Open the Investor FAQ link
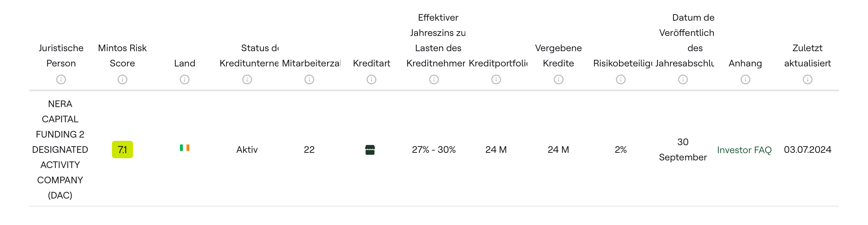The image size is (868, 225). click(x=744, y=150)
